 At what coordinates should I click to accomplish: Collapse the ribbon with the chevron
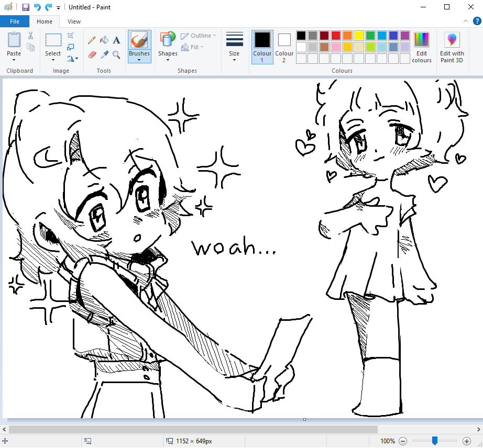pyautogui.click(x=465, y=21)
